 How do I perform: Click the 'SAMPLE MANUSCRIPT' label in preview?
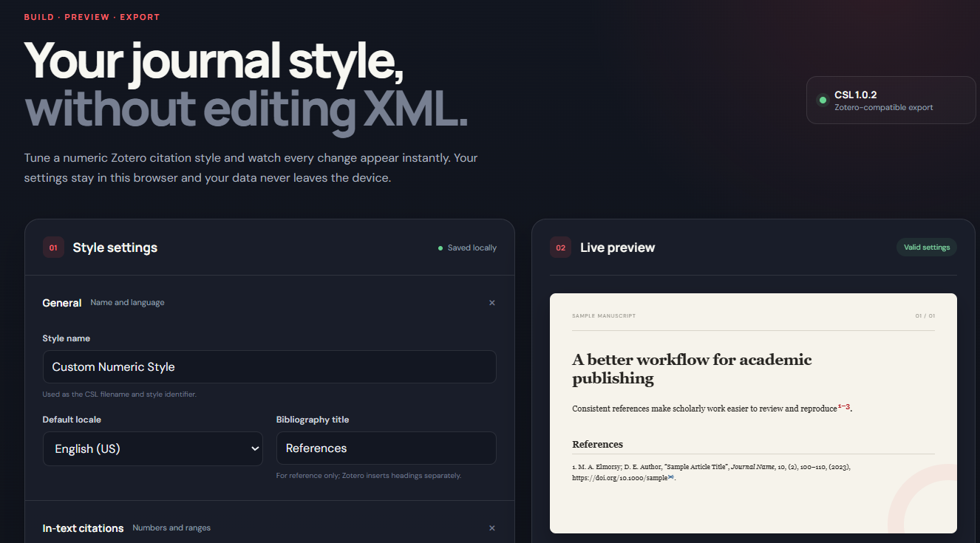(x=604, y=316)
